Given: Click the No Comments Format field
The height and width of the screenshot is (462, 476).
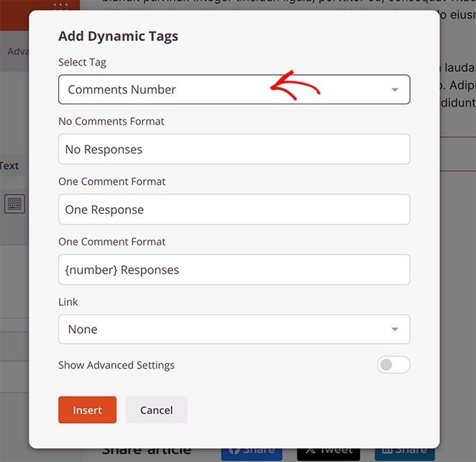Looking at the screenshot, I should point(234,150).
